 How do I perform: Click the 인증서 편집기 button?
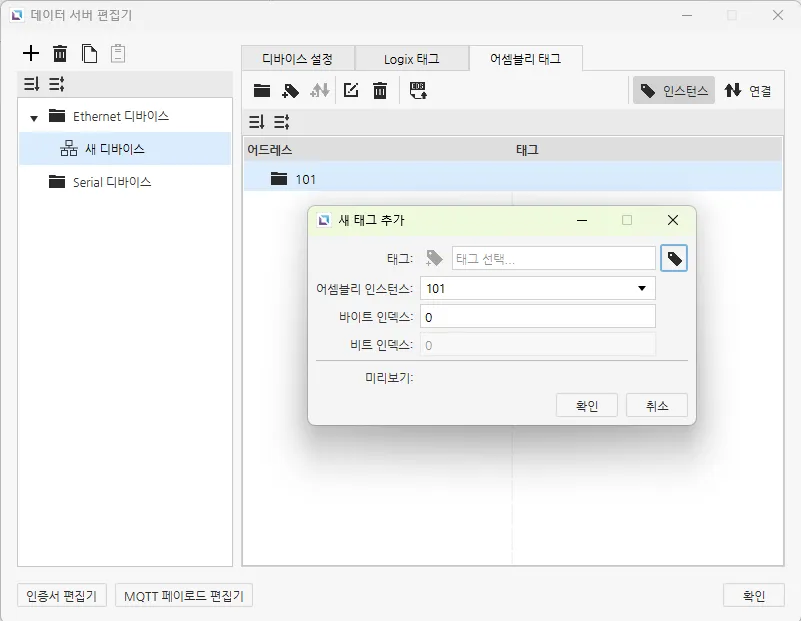[x=62, y=596]
